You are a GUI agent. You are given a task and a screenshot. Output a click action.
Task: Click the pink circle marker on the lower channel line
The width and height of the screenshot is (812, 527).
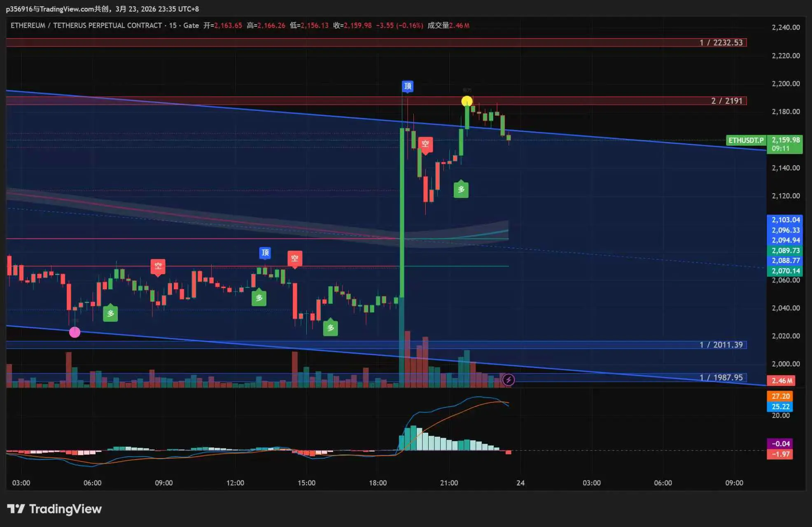click(75, 332)
